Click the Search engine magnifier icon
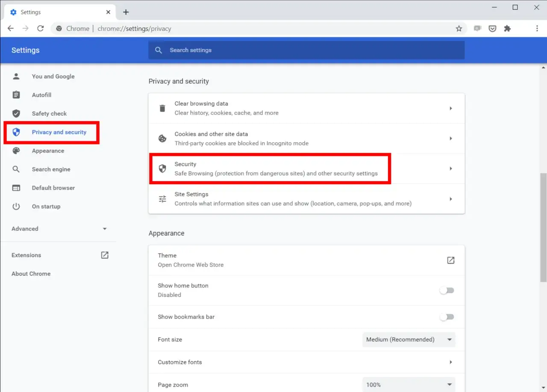The width and height of the screenshot is (547, 392). coord(16,169)
